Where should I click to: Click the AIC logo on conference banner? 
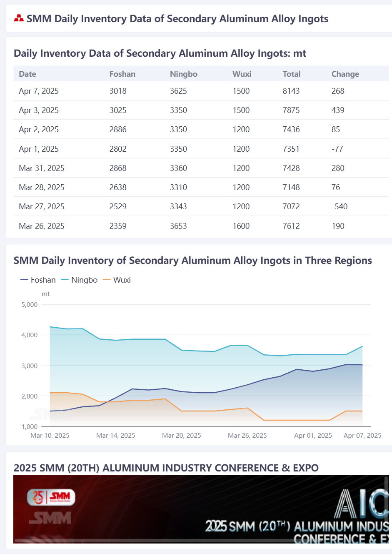point(362,504)
